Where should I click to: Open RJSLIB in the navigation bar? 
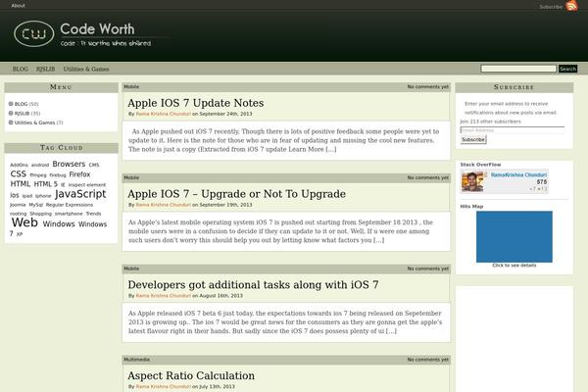tap(45, 69)
